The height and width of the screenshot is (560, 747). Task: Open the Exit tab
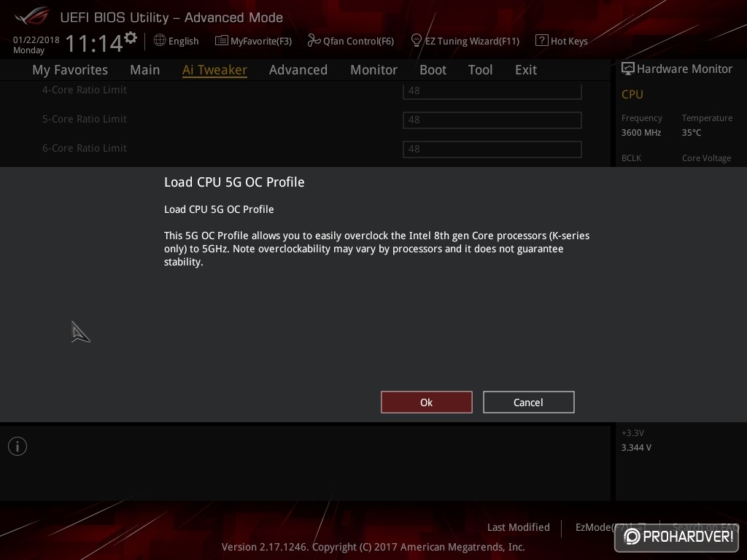pos(525,70)
